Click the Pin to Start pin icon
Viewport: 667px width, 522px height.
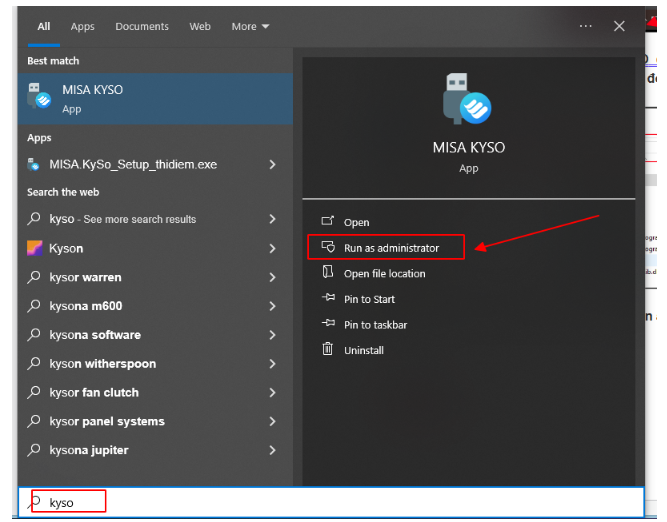coord(326,299)
